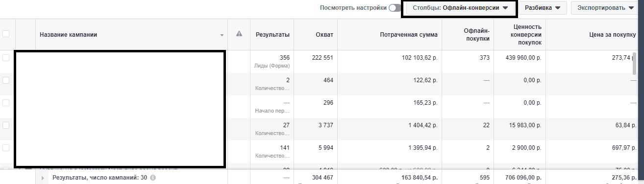Viewport: 644px width, 184px height.
Task: Sort by the Охват column header
Action: (x=324, y=34)
